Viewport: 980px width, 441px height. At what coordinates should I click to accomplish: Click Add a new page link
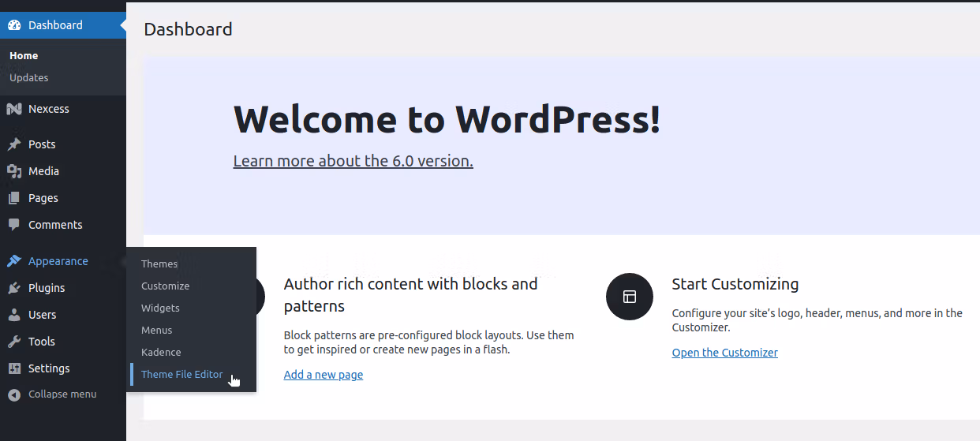click(x=324, y=375)
